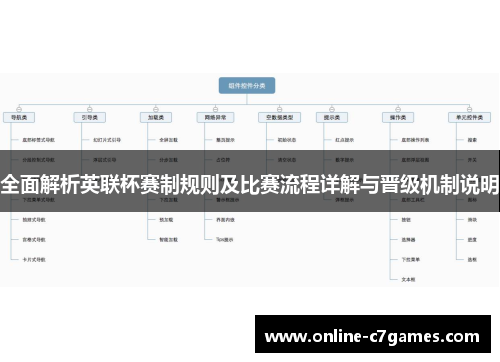Select the 网络异常 category node
Screen dimensions: 500x362
click(x=215, y=117)
